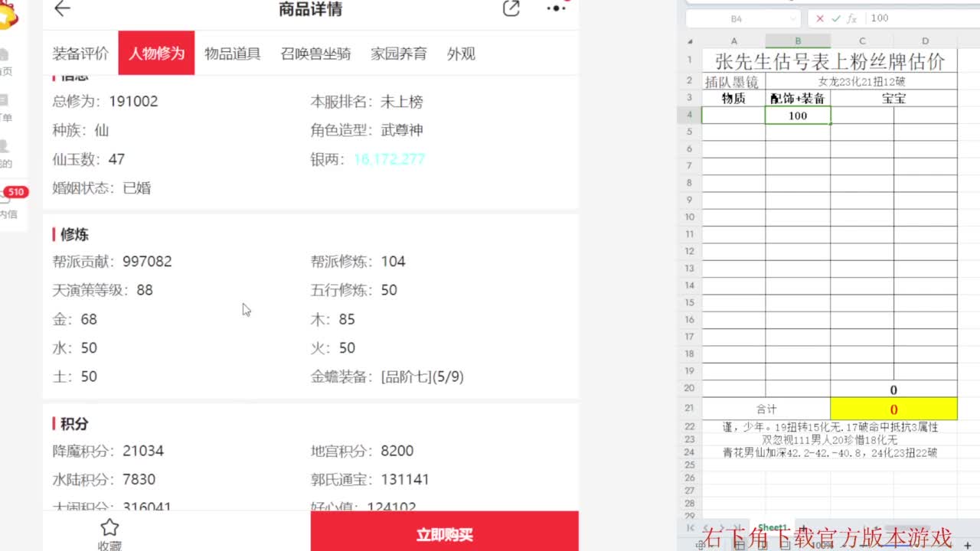Tap the star favorite icon
980x551 pixels.
(109, 527)
